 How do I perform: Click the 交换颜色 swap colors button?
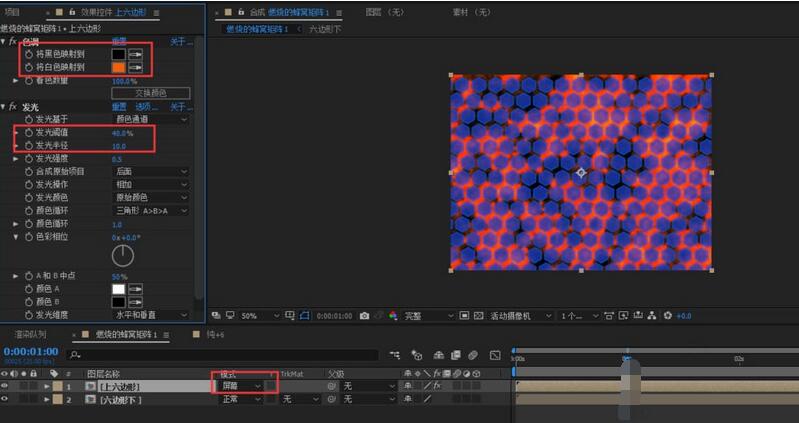(x=150, y=93)
